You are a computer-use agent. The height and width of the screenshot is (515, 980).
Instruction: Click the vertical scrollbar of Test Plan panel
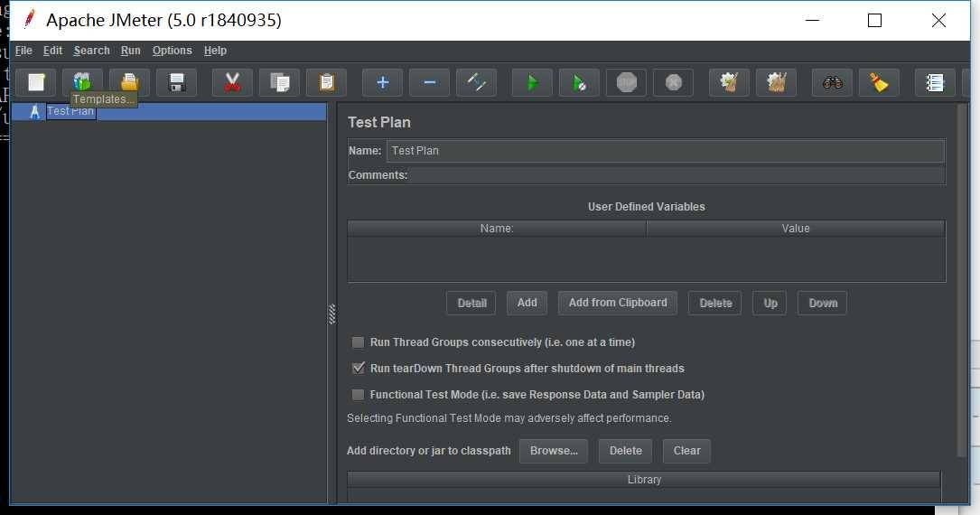(961, 281)
